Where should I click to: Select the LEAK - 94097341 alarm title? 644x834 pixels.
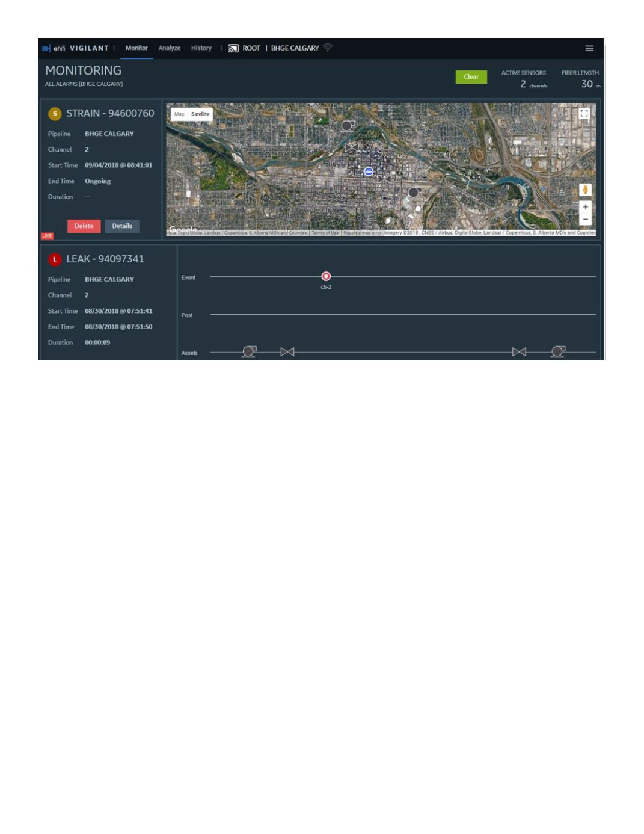click(105, 259)
